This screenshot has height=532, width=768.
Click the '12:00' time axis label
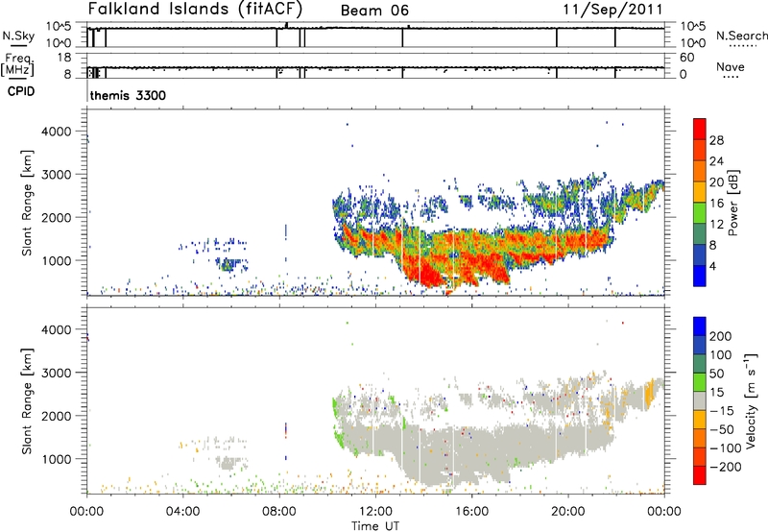375,512
